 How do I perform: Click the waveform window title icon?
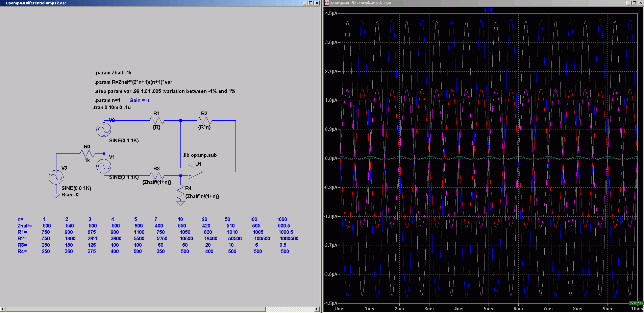[327, 3]
